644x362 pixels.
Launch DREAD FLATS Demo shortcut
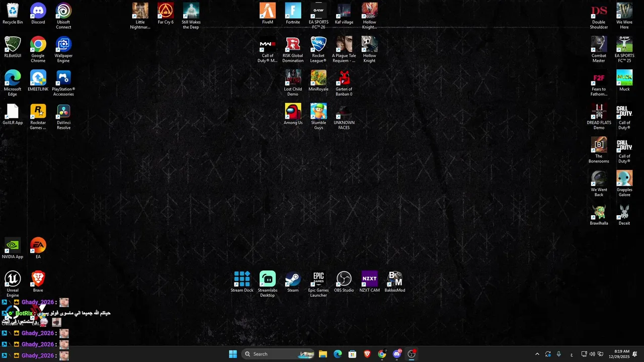[599, 117]
